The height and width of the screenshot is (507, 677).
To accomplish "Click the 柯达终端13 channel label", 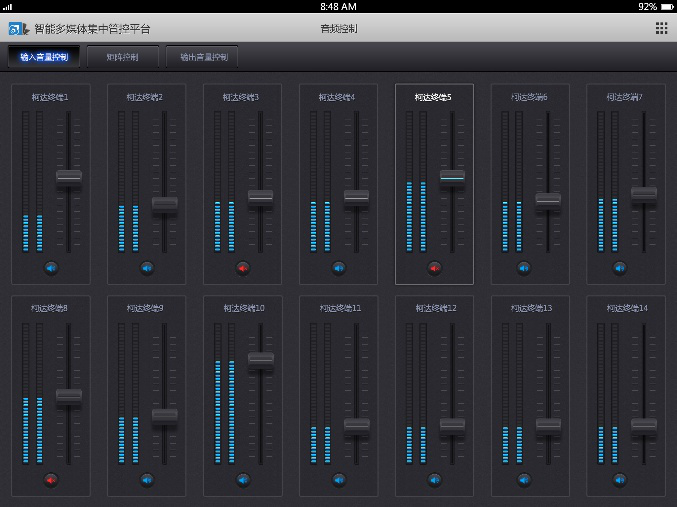I will [x=529, y=308].
